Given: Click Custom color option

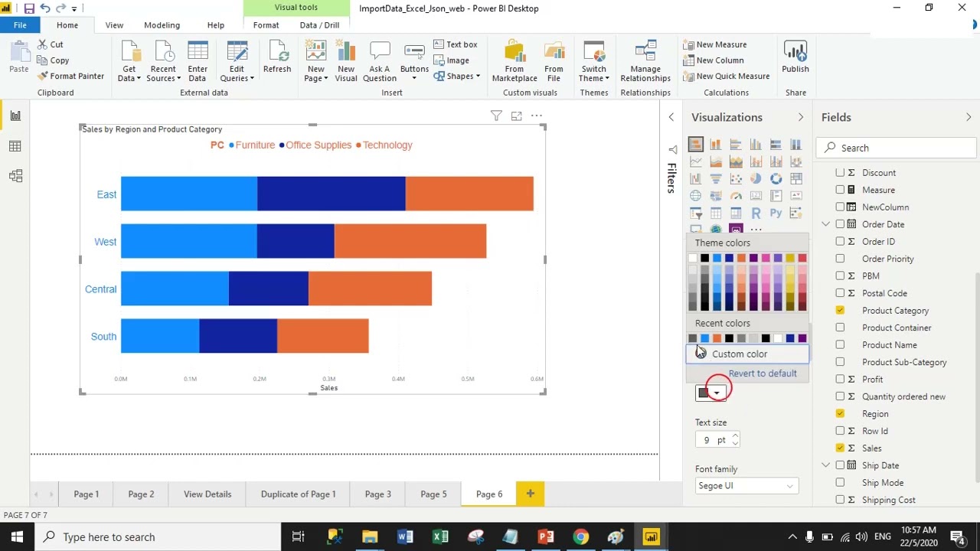Looking at the screenshot, I should [x=747, y=354].
